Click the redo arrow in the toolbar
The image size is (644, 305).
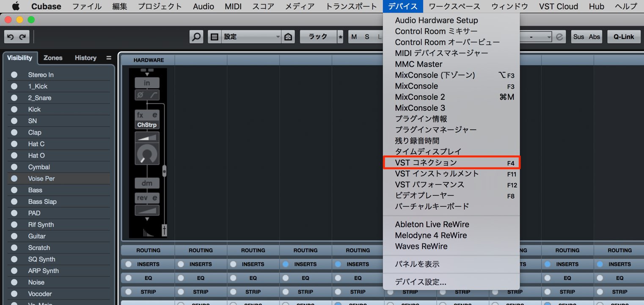pos(23,37)
